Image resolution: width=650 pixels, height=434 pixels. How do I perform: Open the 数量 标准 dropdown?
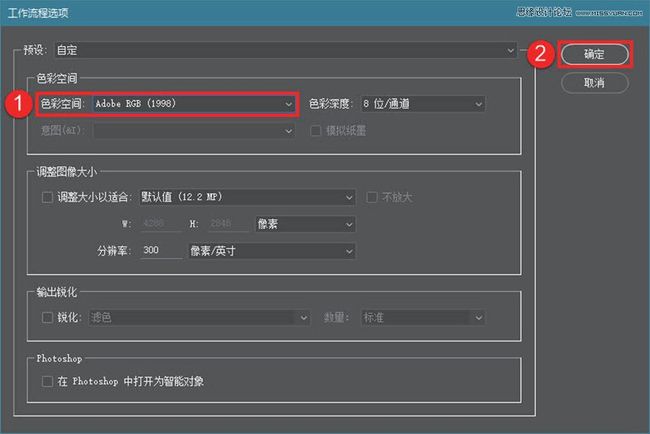(x=422, y=318)
